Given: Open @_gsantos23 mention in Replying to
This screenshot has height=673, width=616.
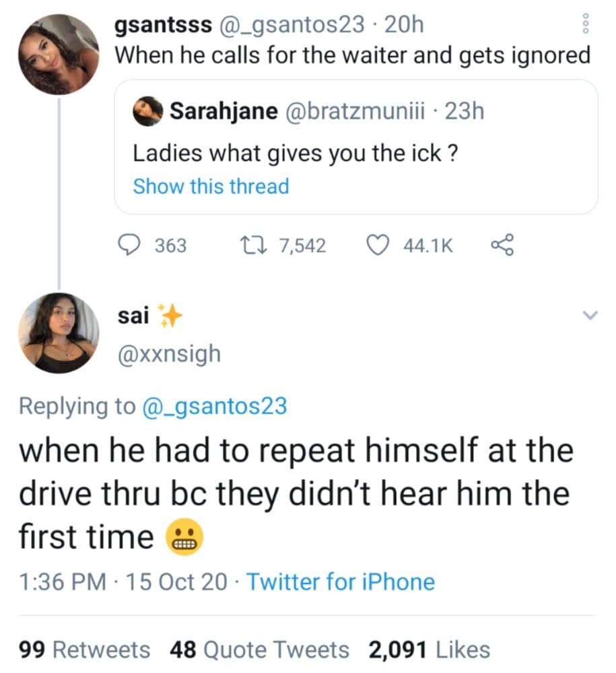Looking at the screenshot, I should (214, 406).
